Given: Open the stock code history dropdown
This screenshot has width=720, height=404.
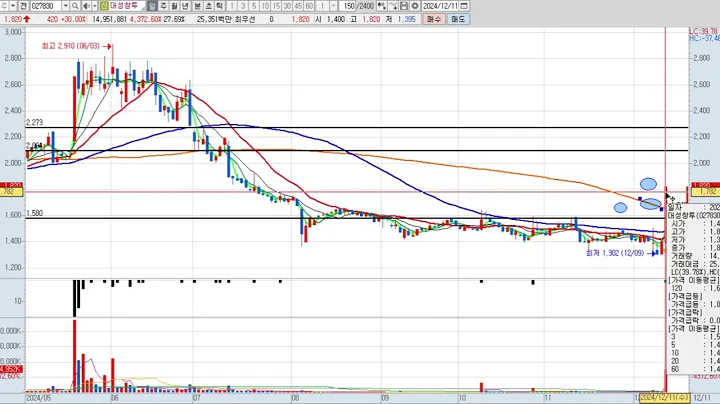Looking at the screenshot, I should coord(65,6).
